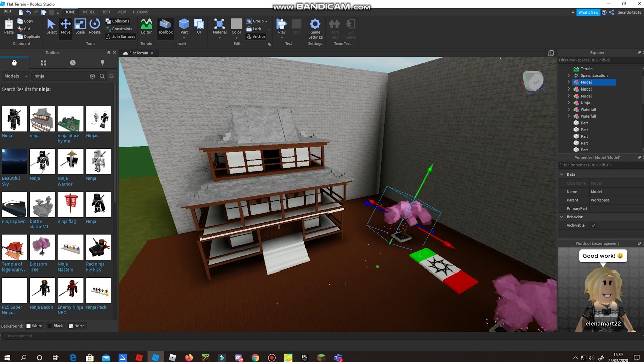Image resolution: width=644 pixels, height=362 pixels.
Task: Clear the ninja search text
Action: 92,76
